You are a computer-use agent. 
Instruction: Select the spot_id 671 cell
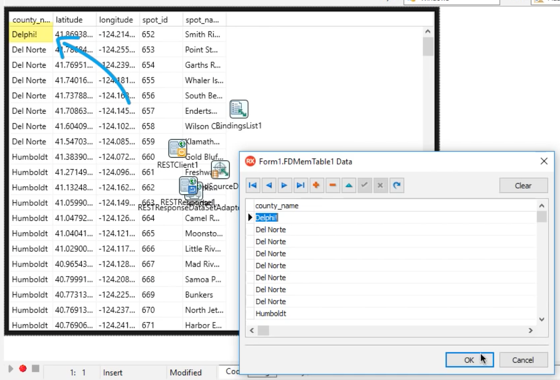tap(161, 325)
